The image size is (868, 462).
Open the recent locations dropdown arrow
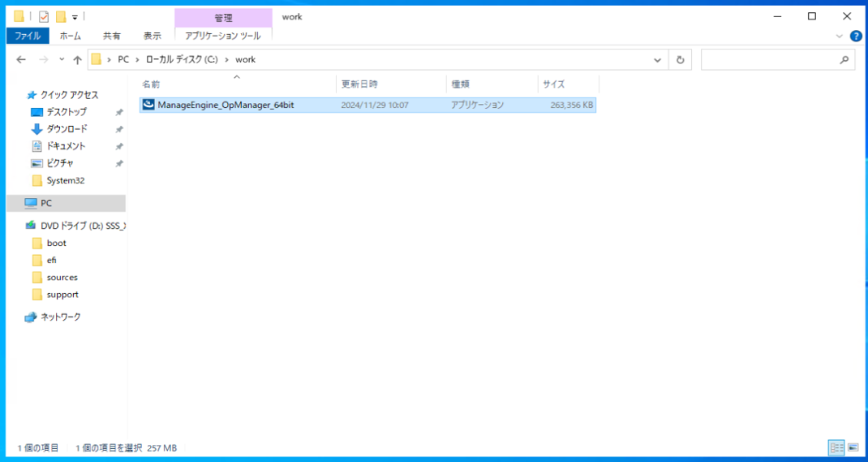(x=62, y=60)
